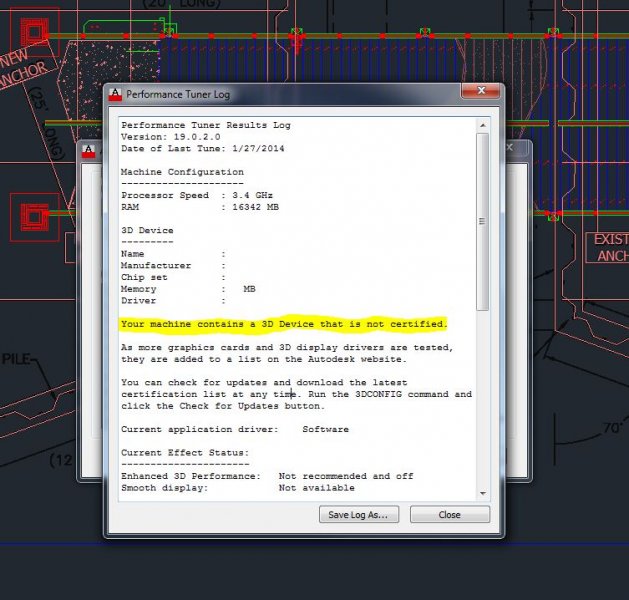The width and height of the screenshot is (629, 600).
Task: Click the 'Current application driver: Software' line
Action: pos(235,429)
